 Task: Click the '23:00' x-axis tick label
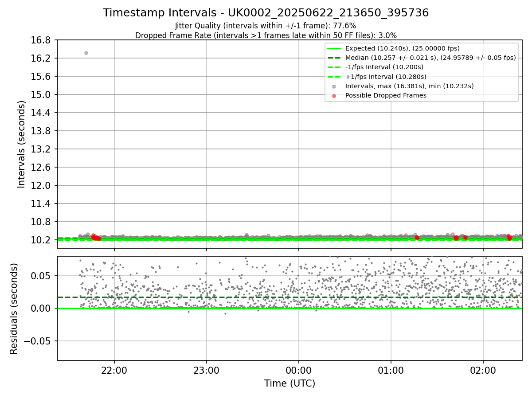[207, 370]
